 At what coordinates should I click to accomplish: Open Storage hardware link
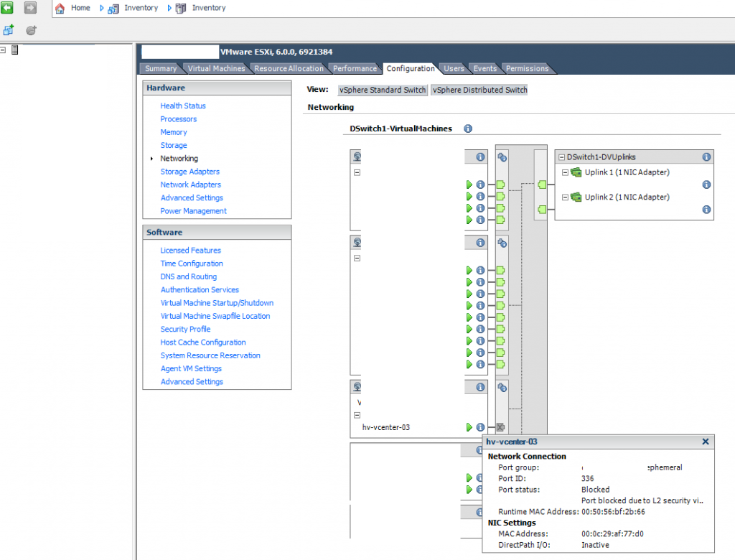pyautogui.click(x=174, y=146)
